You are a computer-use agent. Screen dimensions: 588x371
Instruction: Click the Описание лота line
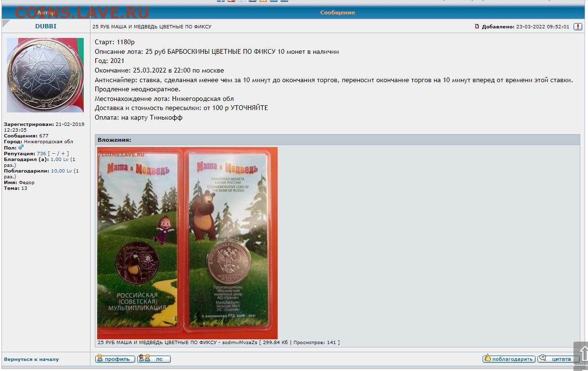pos(217,52)
